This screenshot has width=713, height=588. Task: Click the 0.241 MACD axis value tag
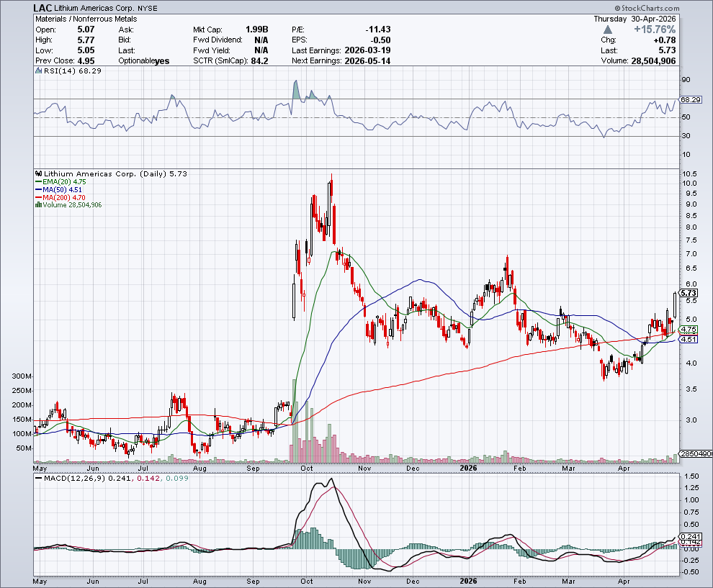690,537
